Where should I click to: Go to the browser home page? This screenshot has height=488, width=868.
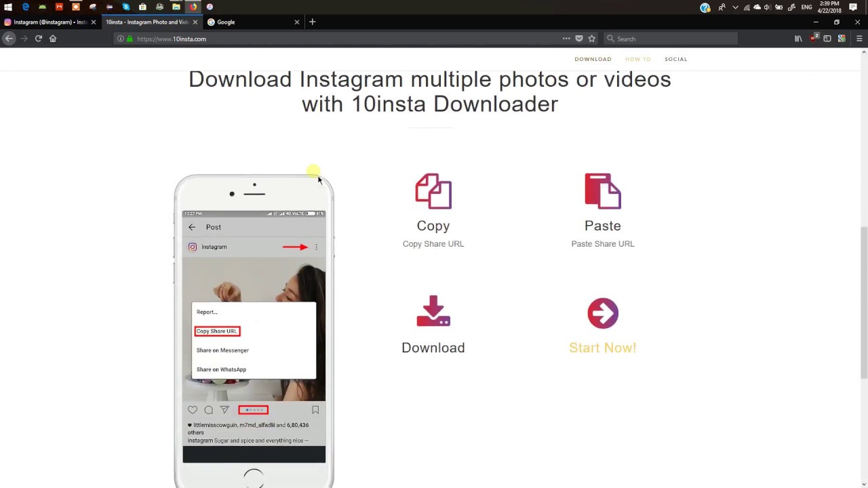(x=53, y=39)
